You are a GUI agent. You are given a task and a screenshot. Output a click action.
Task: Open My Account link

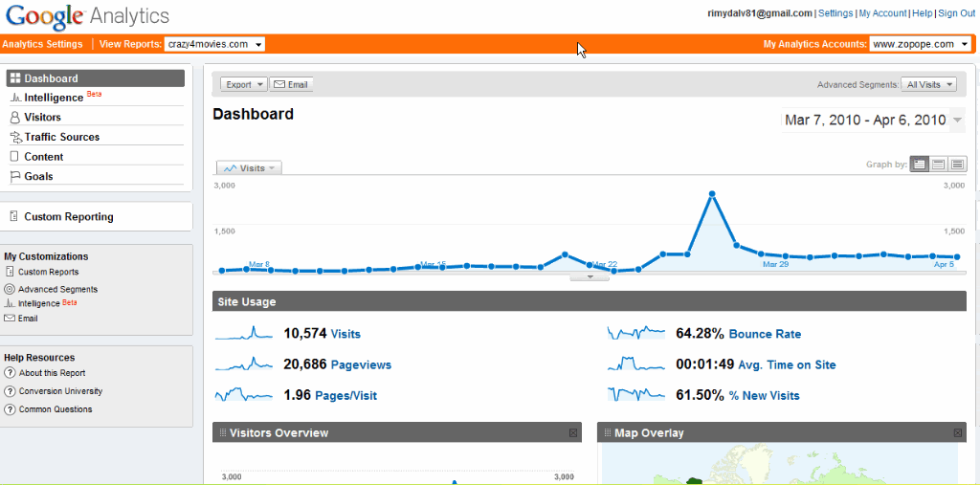tap(882, 13)
